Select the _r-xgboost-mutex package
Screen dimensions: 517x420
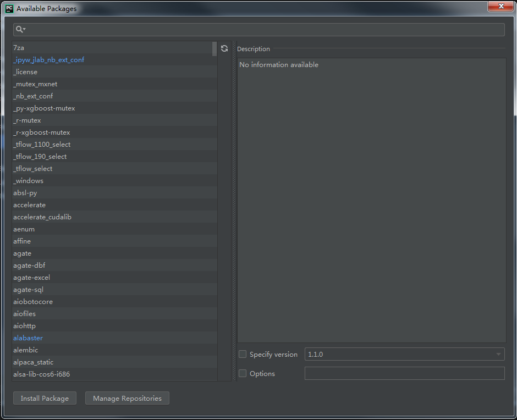(x=114, y=132)
